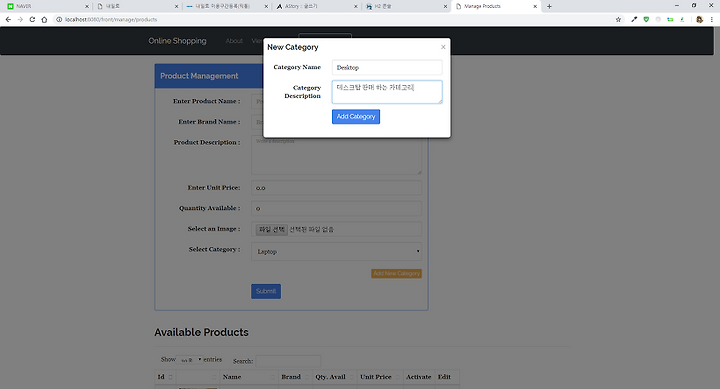Sort table by Name column
This screenshot has width=720, height=389.
249,377
